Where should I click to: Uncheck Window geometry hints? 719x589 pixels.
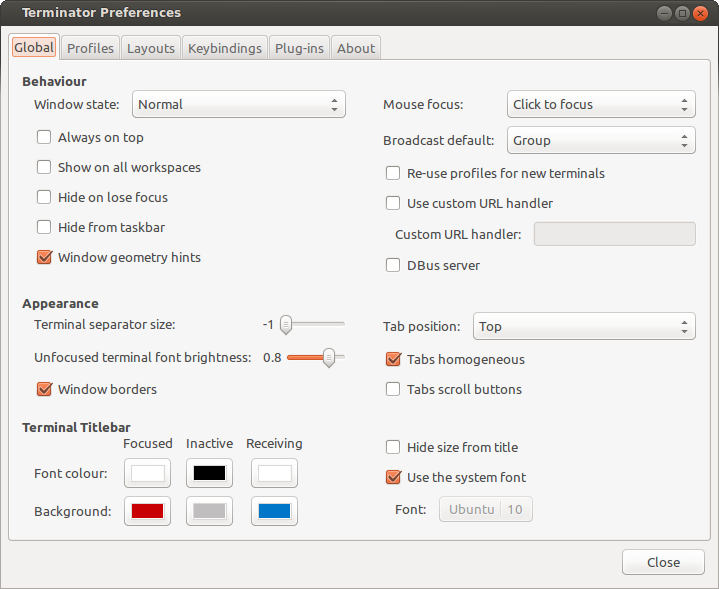(44, 257)
